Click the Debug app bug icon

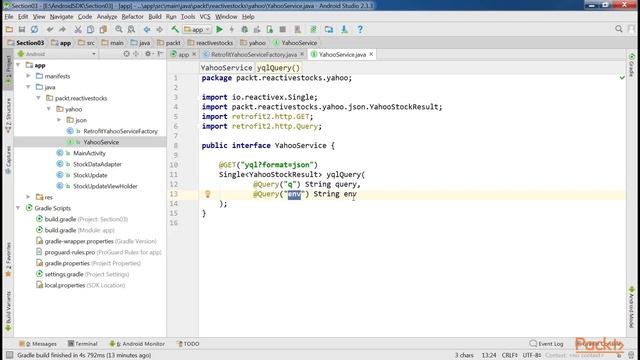click(x=244, y=29)
